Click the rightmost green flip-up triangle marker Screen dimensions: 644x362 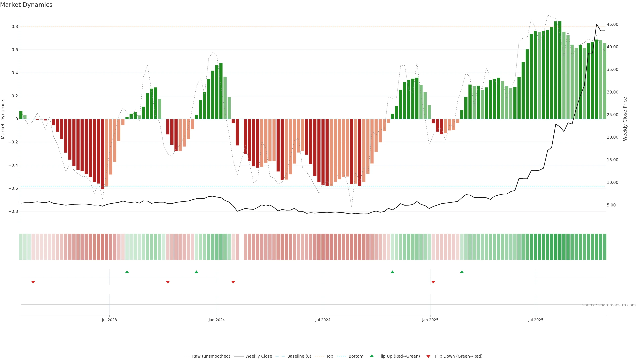462,272
